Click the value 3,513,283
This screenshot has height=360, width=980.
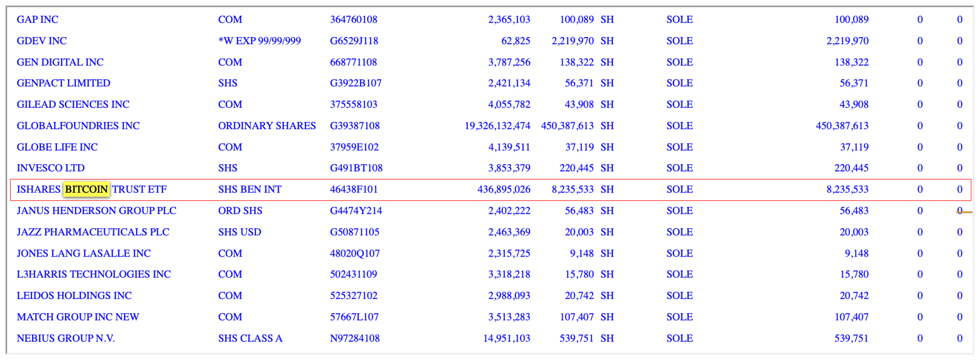tap(509, 317)
